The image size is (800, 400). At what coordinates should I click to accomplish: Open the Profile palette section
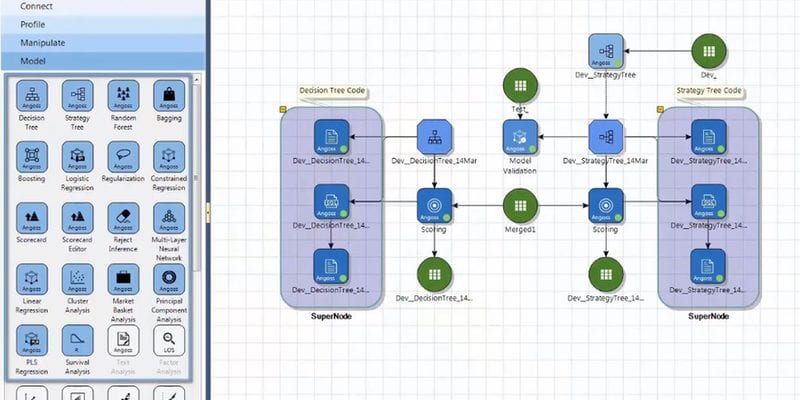(x=103, y=24)
